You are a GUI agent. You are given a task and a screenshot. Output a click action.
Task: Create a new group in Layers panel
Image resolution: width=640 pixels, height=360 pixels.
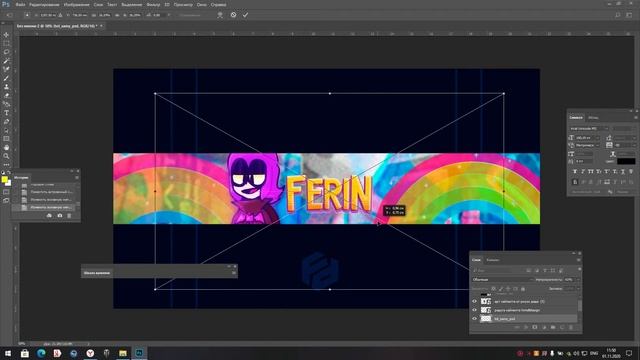(x=553, y=327)
